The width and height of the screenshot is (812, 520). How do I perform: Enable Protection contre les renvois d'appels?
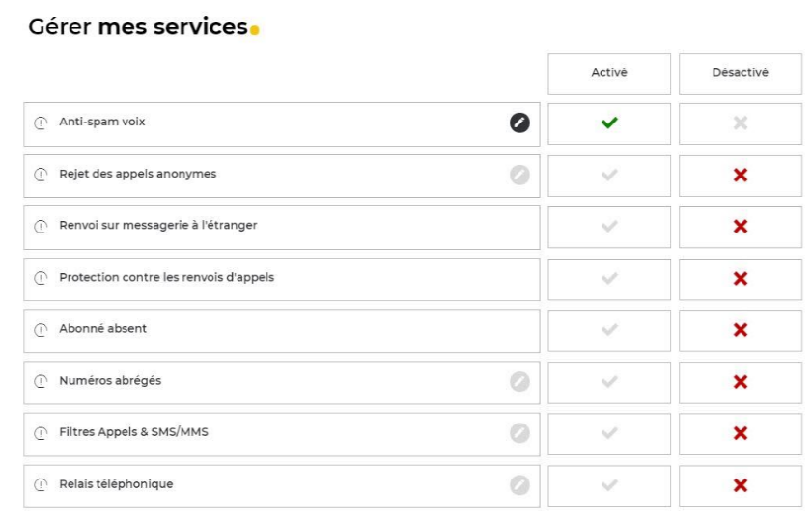pos(609,279)
